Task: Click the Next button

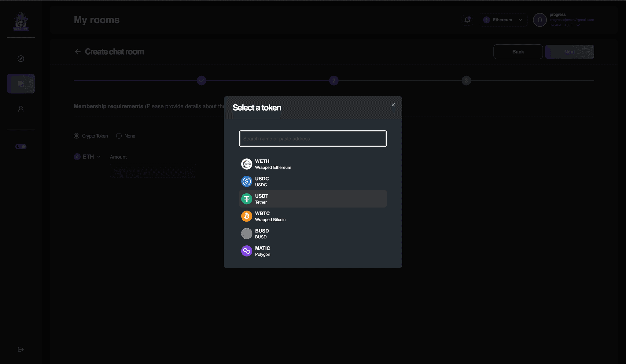Action: pyautogui.click(x=569, y=52)
